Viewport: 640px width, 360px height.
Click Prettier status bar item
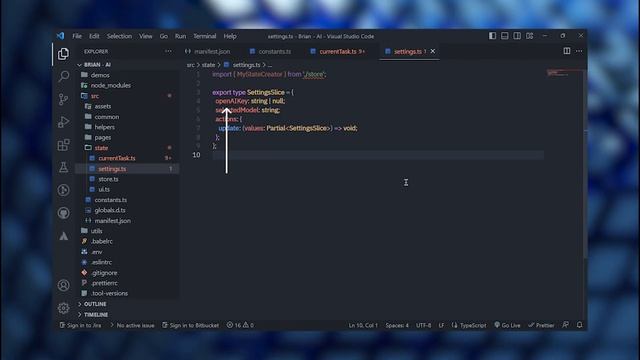click(x=541, y=325)
